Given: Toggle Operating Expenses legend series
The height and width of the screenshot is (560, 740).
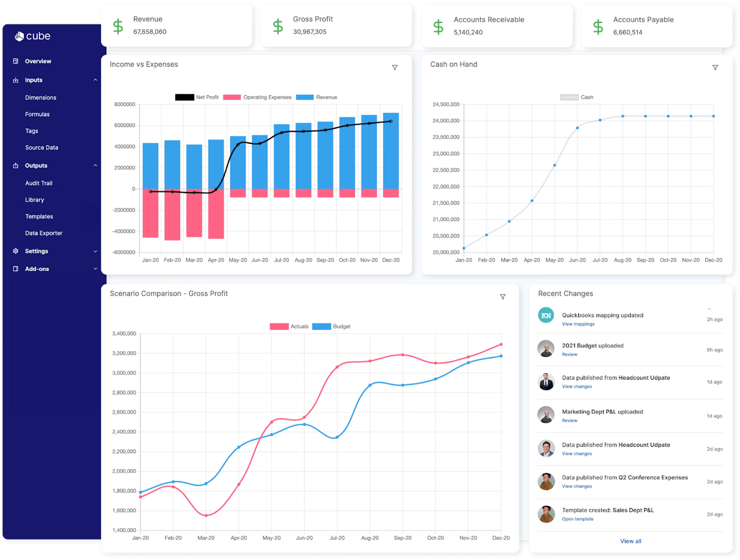Looking at the screenshot, I should point(258,97).
